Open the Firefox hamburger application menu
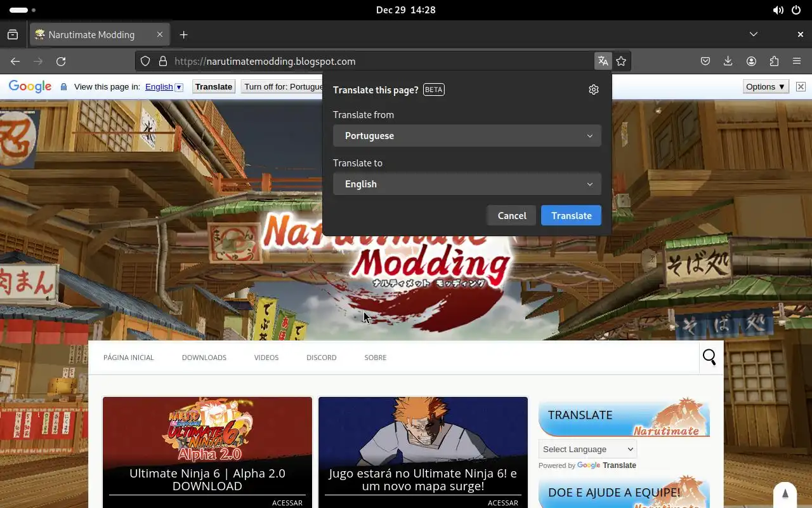This screenshot has height=508, width=812. pyautogui.click(x=797, y=62)
